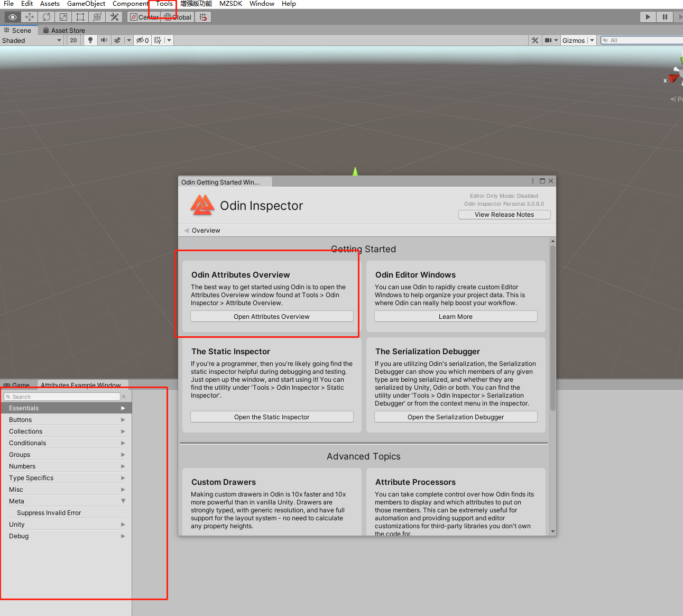Maximize the Odin Getting Started window

click(x=542, y=181)
